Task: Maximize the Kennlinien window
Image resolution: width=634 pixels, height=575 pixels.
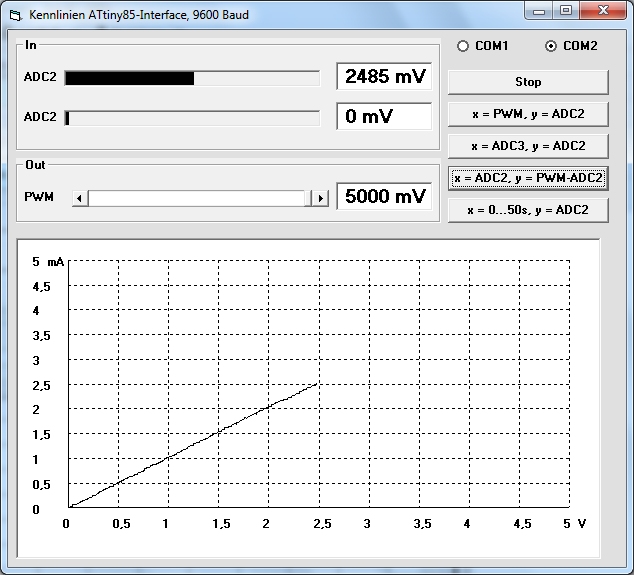Action: pos(565,11)
